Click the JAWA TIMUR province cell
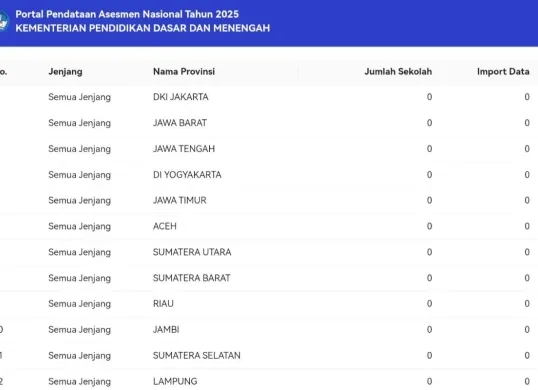This screenshot has width=538, height=390. (180, 200)
